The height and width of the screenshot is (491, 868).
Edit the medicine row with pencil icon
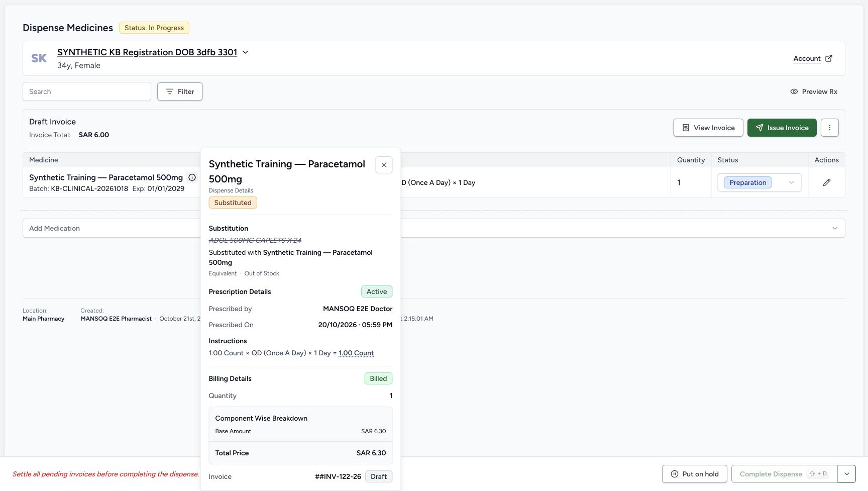[x=826, y=182]
